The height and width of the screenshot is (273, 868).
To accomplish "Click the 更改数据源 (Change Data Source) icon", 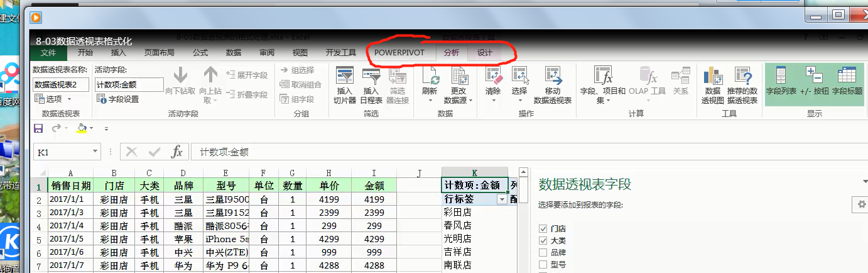I will tap(459, 77).
